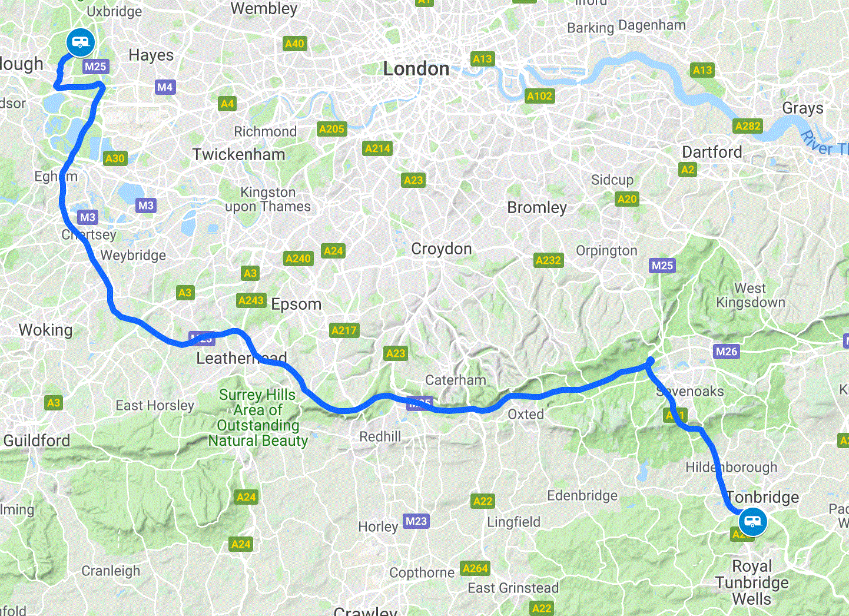Click the A102 road badge

tap(540, 96)
